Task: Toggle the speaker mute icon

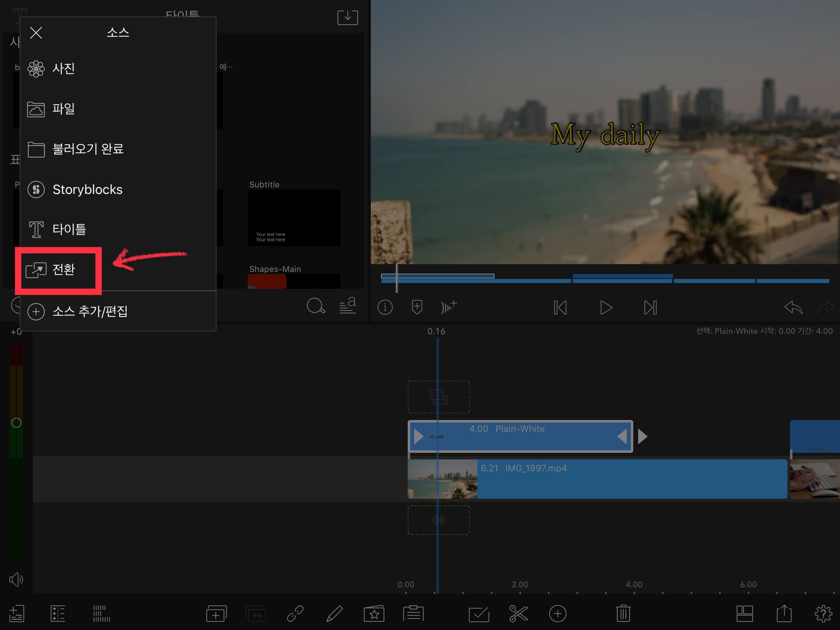Action: click(x=16, y=579)
